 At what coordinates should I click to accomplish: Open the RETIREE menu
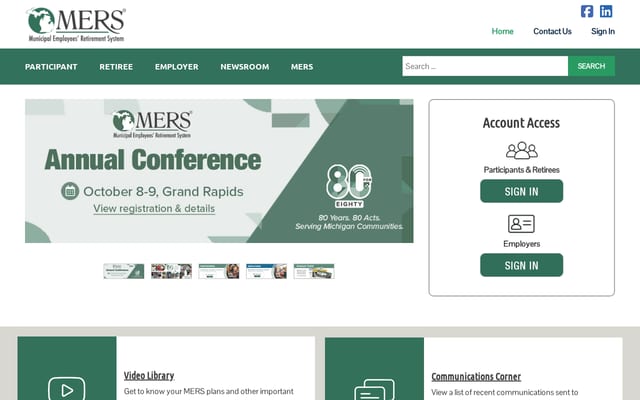(116, 67)
